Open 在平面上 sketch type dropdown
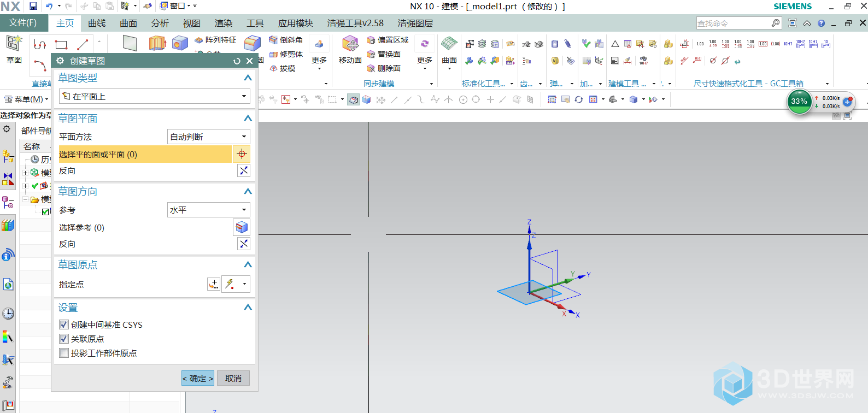Viewport: 868px width, 413px height. (x=155, y=96)
